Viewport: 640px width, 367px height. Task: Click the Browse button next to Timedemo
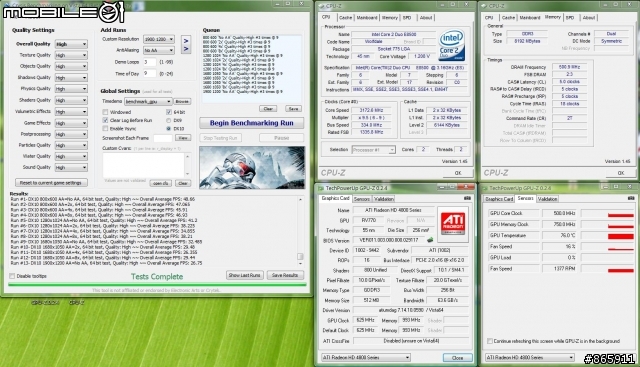pos(182,101)
